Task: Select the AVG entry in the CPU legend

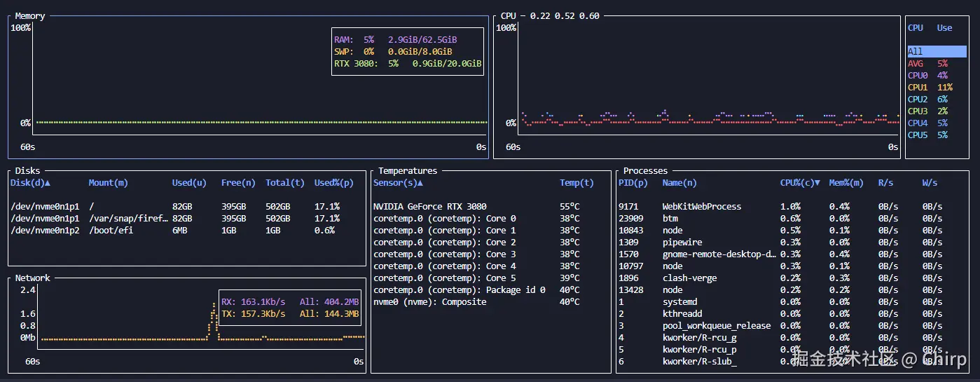Action: 916,64
